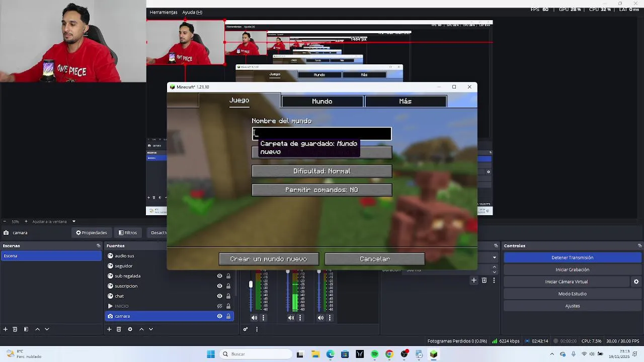
Task: Click Cancelar in Minecraft window
Action: pos(375,259)
